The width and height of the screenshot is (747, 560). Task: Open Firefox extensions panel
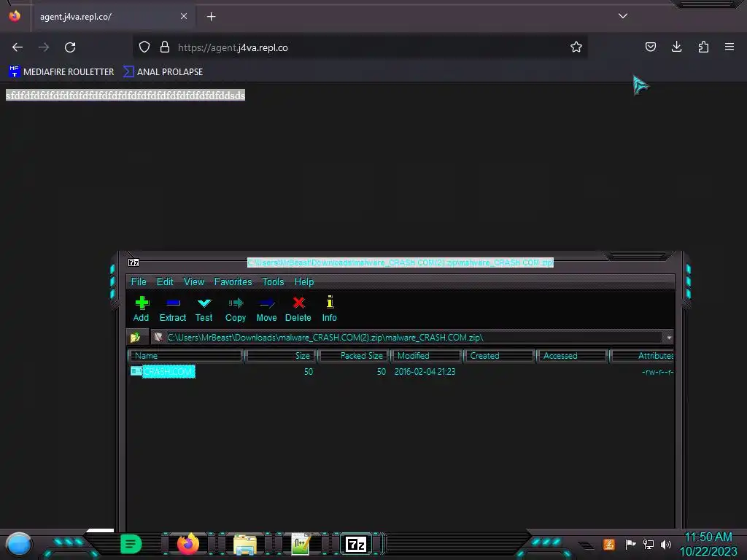point(703,47)
